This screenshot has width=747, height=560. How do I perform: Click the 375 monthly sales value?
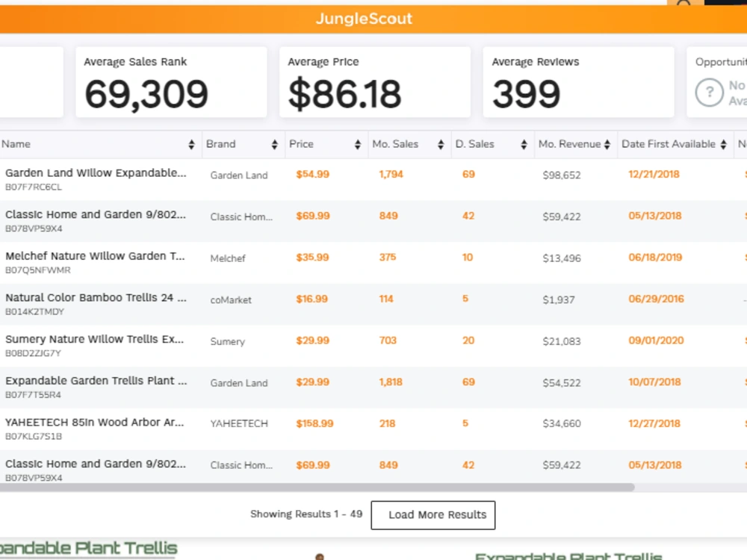(x=388, y=257)
